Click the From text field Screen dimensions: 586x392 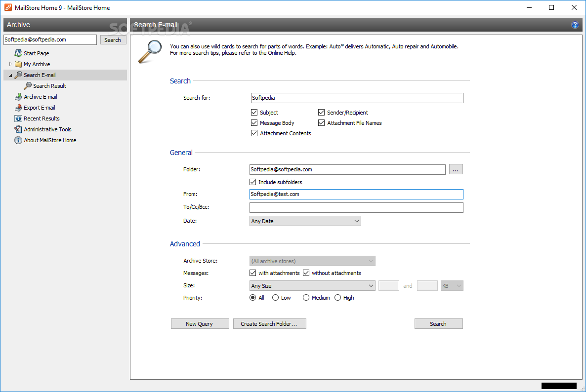coord(356,194)
